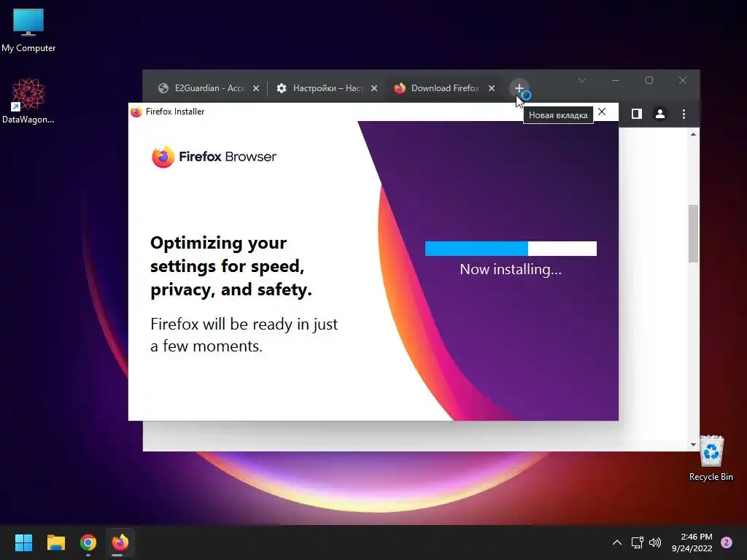Open the Chrome profile avatar menu
Screen dimensions: 747x560
point(659,114)
